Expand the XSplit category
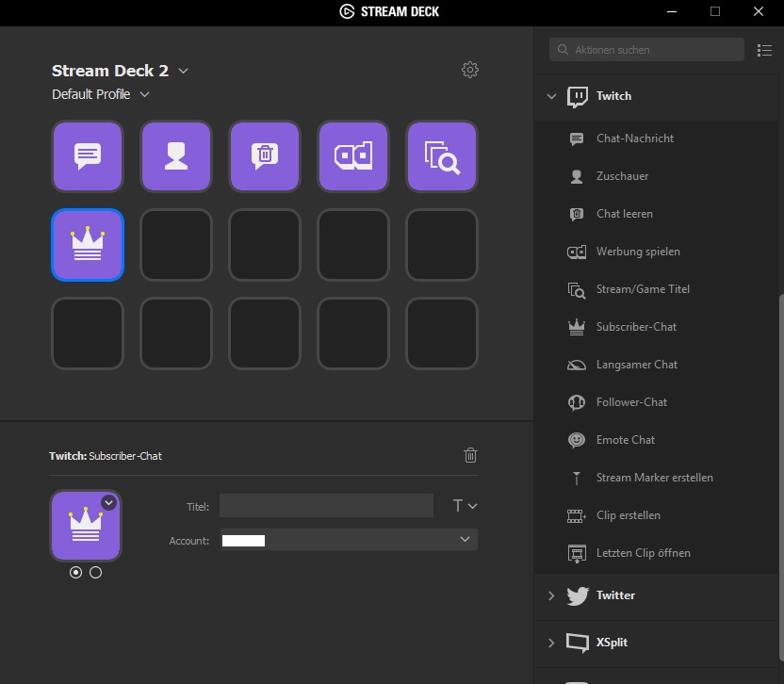This screenshot has width=784, height=684. click(551, 643)
